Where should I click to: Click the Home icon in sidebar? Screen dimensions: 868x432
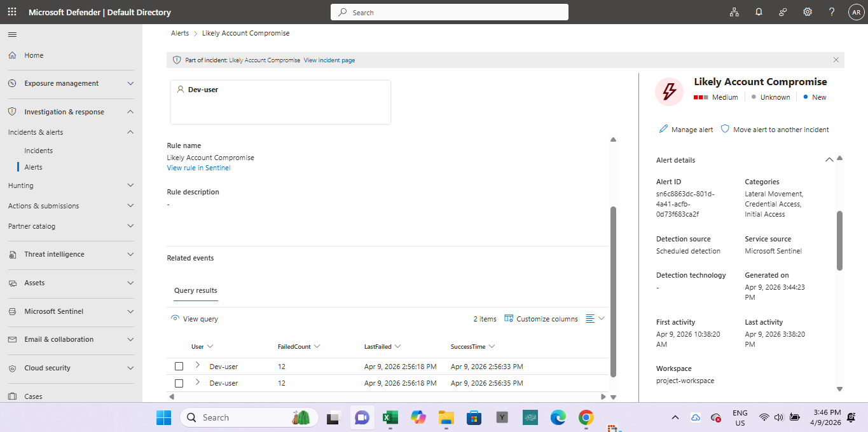click(12, 55)
